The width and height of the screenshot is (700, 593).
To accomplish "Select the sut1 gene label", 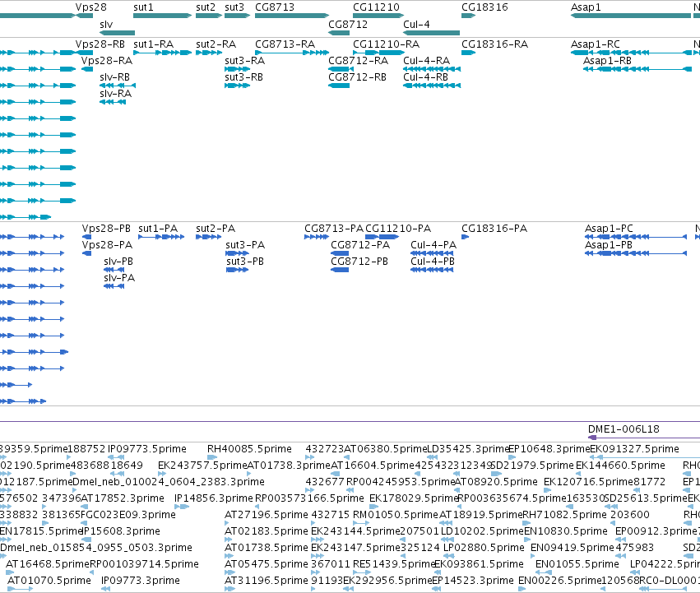I will (x=143, y=7).
